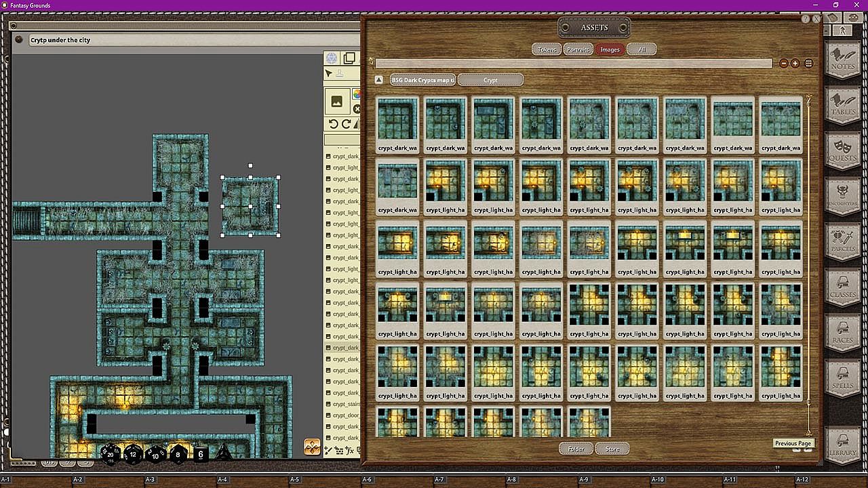Viewport: 868px width, 488px height.
Task: Click the A-9 hotkey slot
Action: click(614, 481)
